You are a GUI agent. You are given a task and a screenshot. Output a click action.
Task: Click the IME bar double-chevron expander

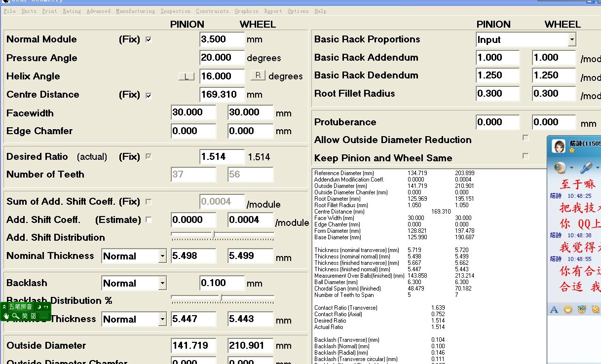[x=4, y=307]
